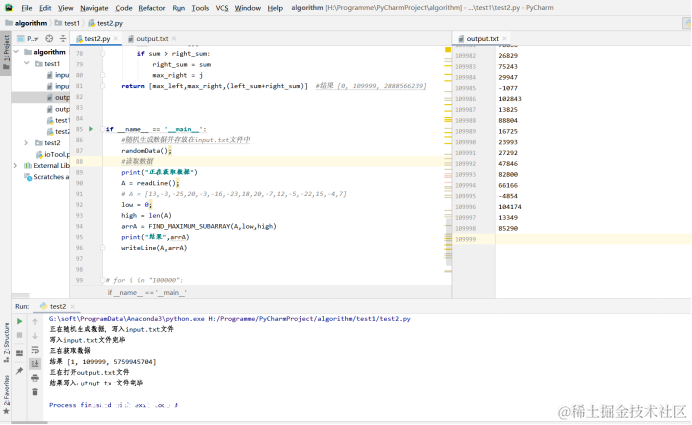Click the print icon in Run console
This screenshot has height=425, width=692.
pos(35,378)
